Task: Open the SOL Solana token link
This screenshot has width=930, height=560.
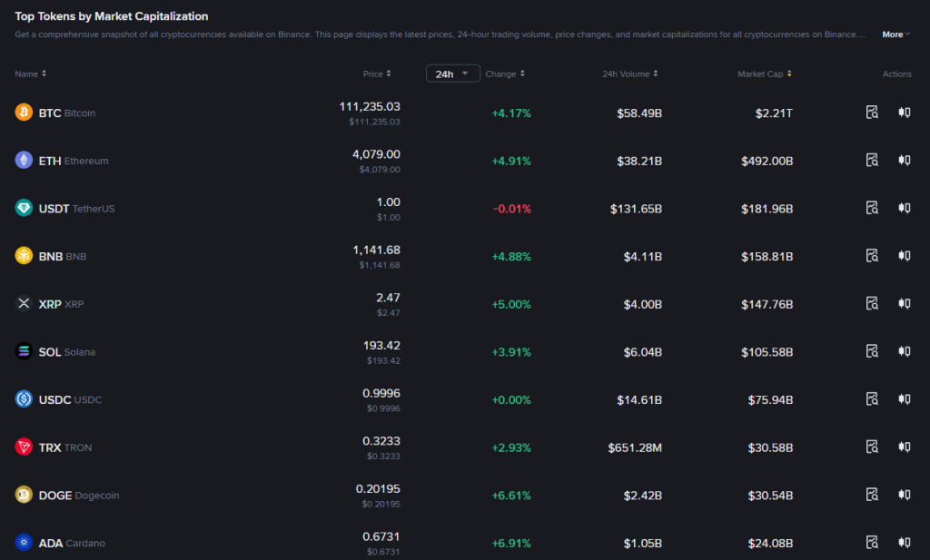Action: click(x=67, y=352)
